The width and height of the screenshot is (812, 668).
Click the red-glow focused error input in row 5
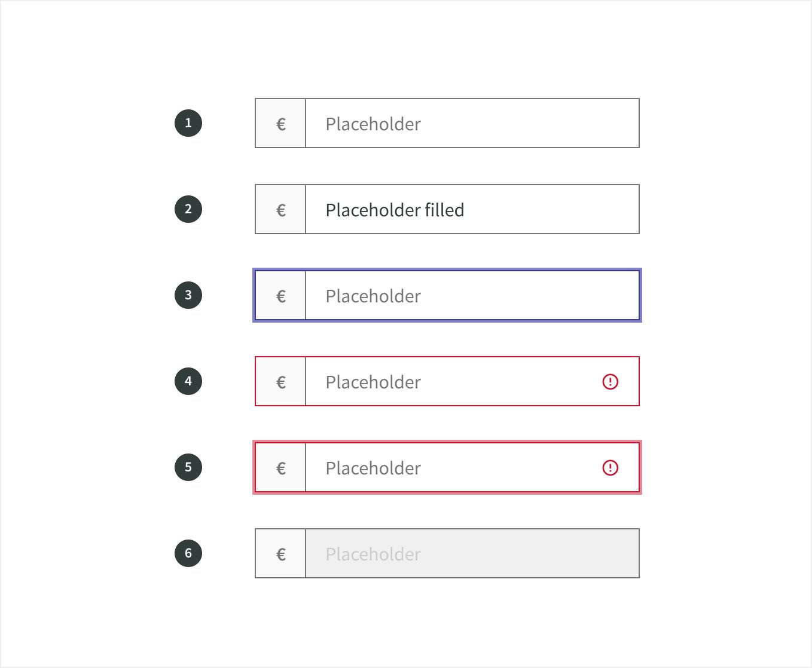(472, 467)
